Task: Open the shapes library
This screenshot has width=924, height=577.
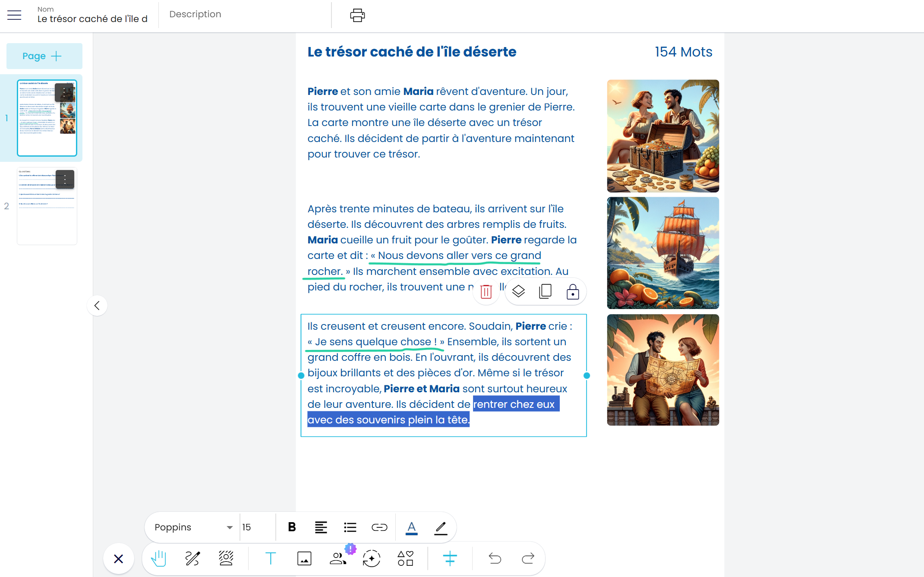Action: coord(406,558)
